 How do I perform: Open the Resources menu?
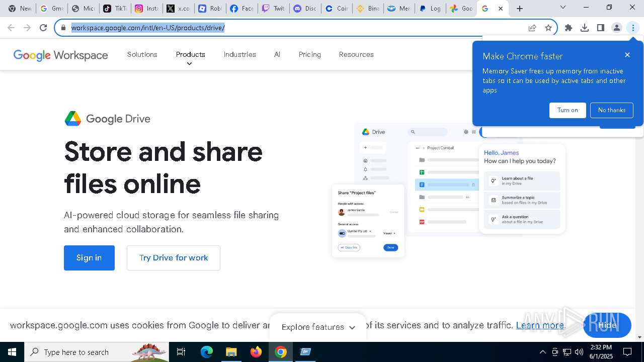pyautogui.click(x=356, y=54)
